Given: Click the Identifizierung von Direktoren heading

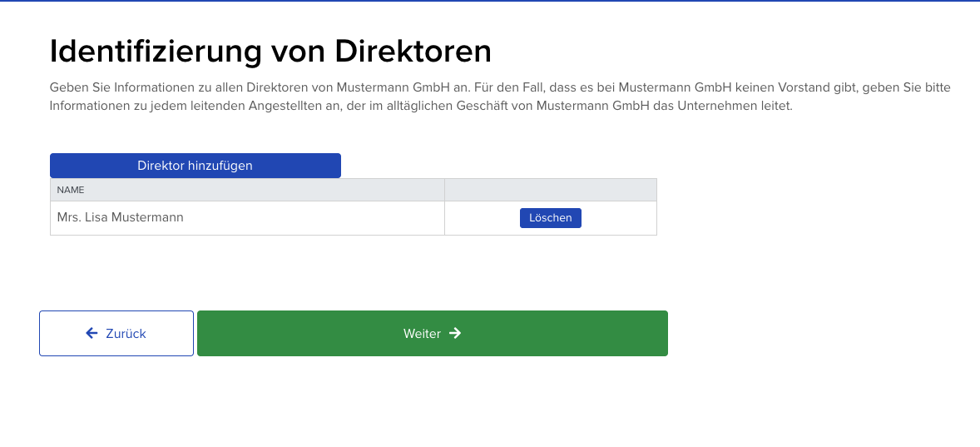Looking at the screenshot, I should coord(270,52).
